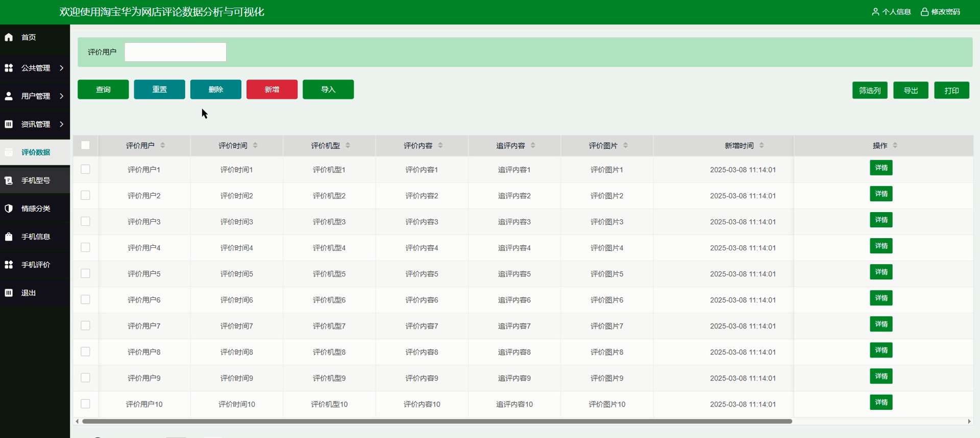Click the 导出 export button
The width and height of the screenshot is (980, 438).
(x=911, y=90)
